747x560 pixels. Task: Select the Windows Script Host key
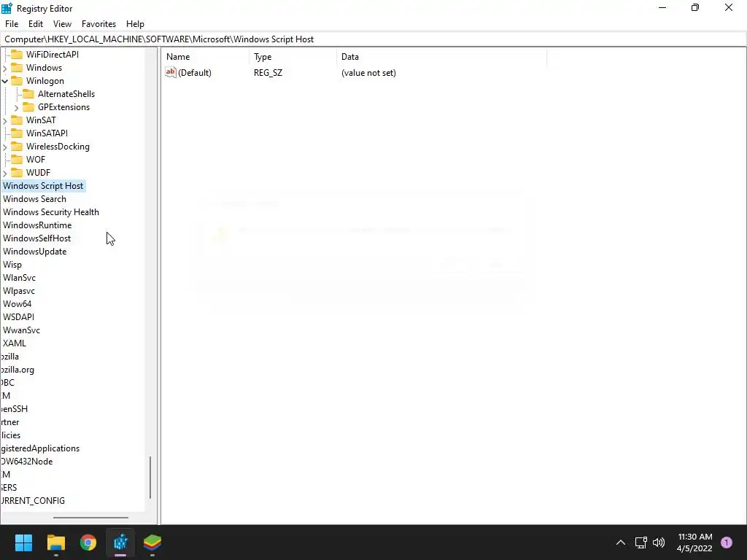(x=43, y=186)
